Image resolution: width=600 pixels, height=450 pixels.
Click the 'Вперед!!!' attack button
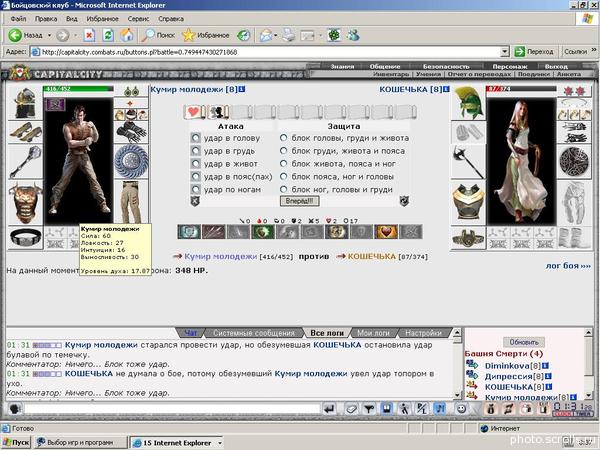(300, 201)
